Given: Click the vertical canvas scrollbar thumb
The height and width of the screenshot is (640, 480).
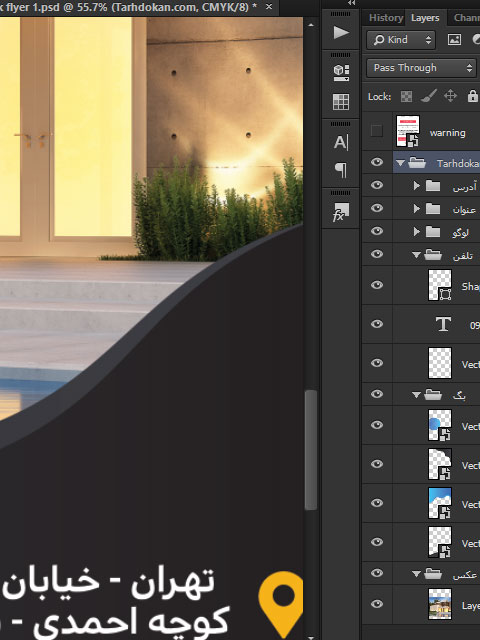Looking at the screenshot, I should pos(311,450).
